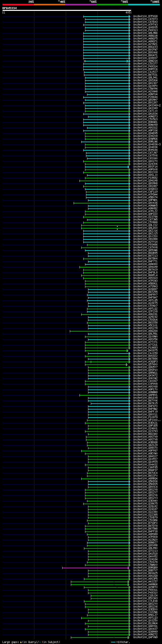Select hit label UniRef100_A2YNZ1
This screenshot has height=644, width=162.
[x=145, y=44]
